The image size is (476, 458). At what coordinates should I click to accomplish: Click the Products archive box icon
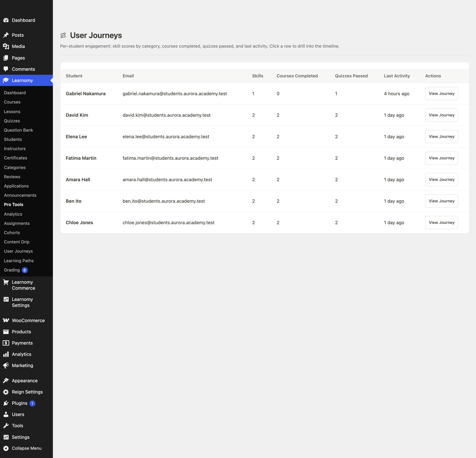point(6,332)
